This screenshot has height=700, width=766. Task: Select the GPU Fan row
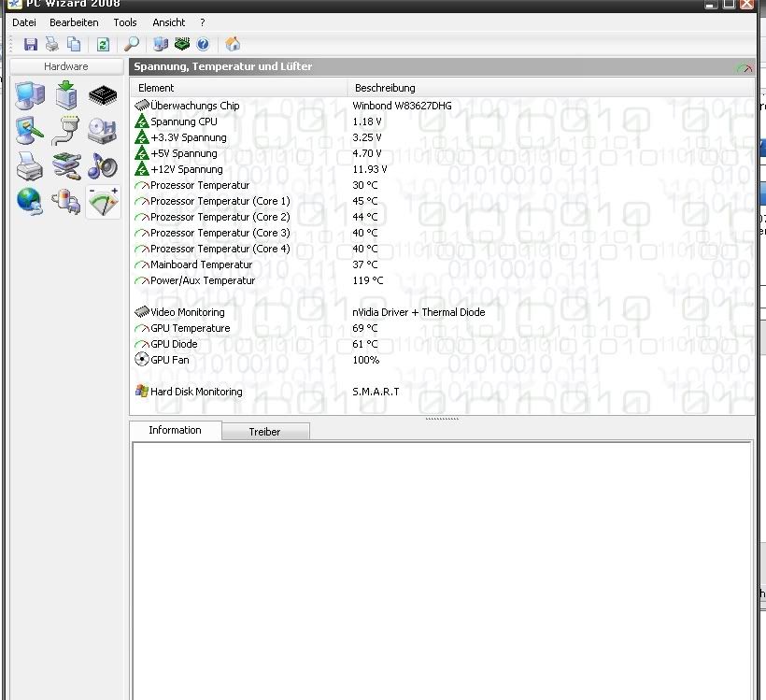coord(442,360)
